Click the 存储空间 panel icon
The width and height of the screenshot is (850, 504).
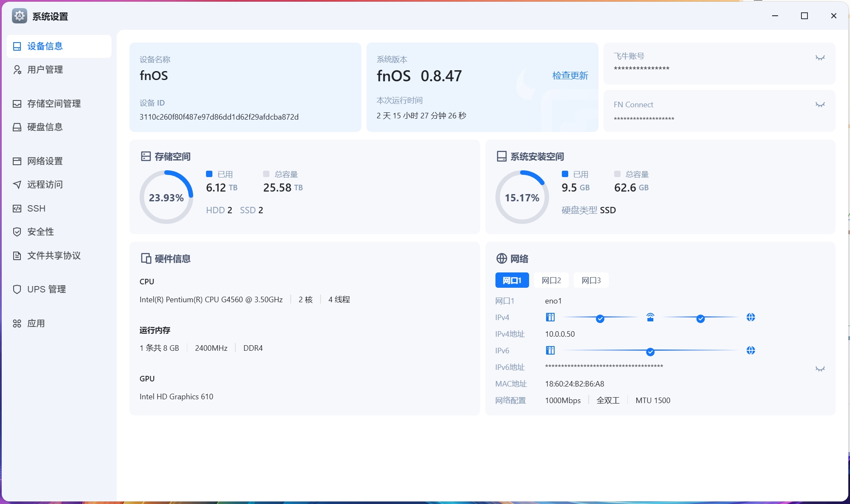pyautogui.click(x=146, y=157)
